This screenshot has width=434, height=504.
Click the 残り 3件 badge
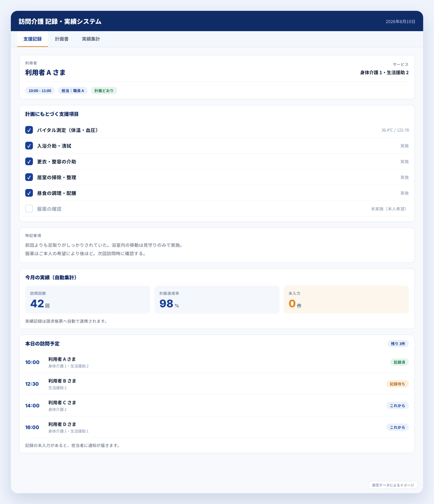tap(398, 344)
